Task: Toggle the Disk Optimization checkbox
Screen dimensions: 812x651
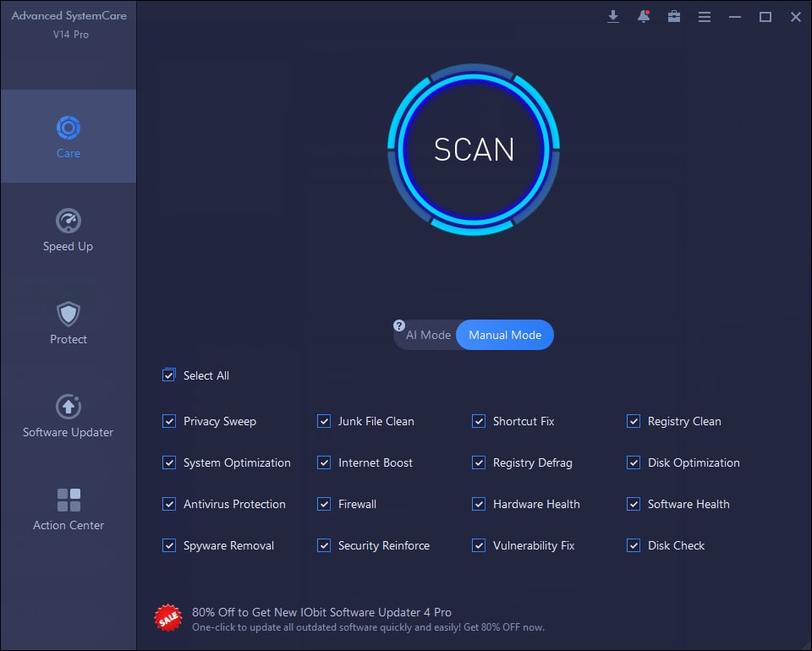Action: 634,462
